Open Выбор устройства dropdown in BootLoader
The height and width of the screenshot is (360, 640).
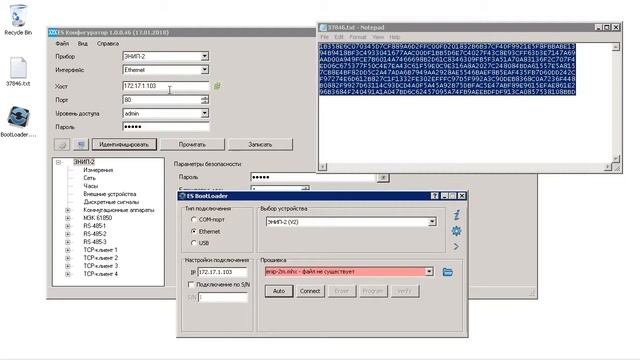point(432,222)
